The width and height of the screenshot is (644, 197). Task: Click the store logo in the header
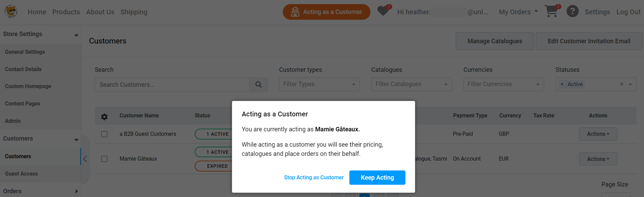tap(11, 11)
